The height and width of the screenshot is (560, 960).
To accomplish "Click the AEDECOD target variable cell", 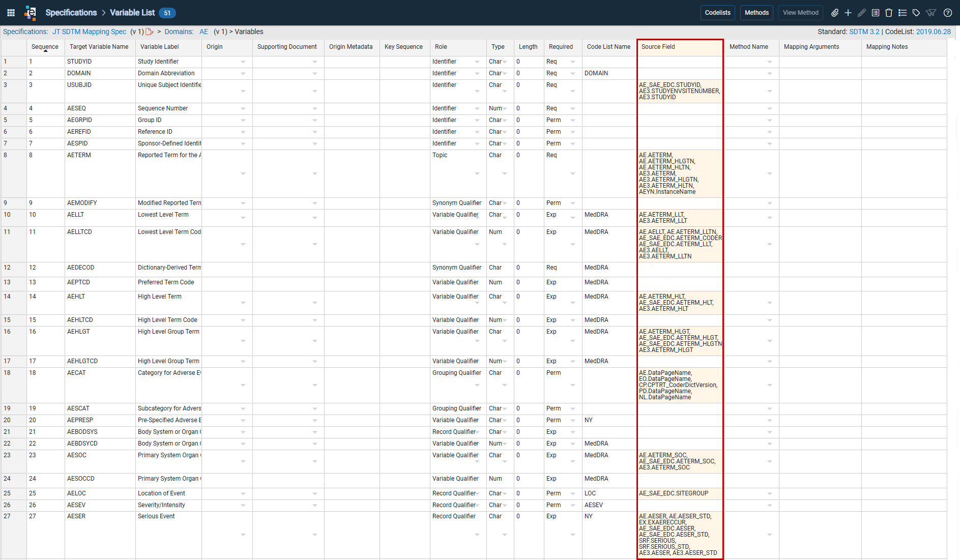I will (x=100, y=270).
